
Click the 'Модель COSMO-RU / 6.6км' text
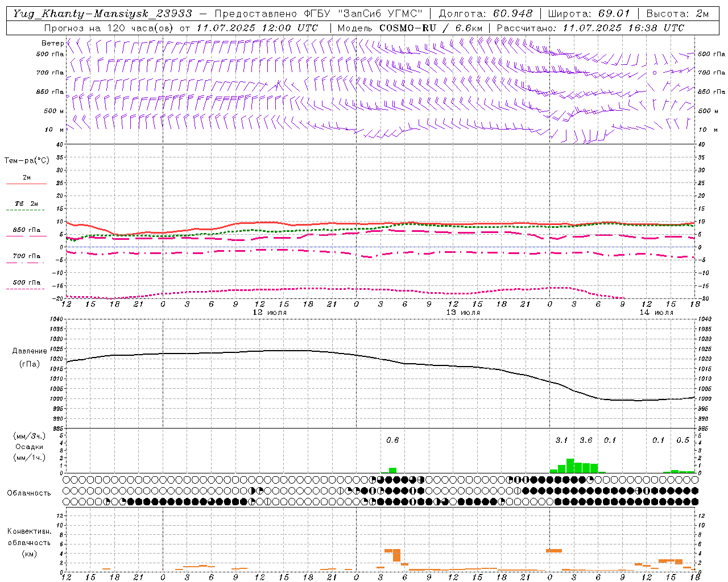pyautogui.click(x=409, y=28)
